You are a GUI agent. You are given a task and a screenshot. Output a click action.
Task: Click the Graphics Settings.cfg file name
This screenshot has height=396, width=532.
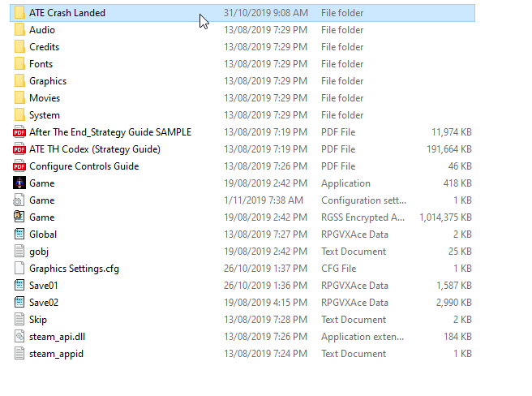[x=74, y=269]
